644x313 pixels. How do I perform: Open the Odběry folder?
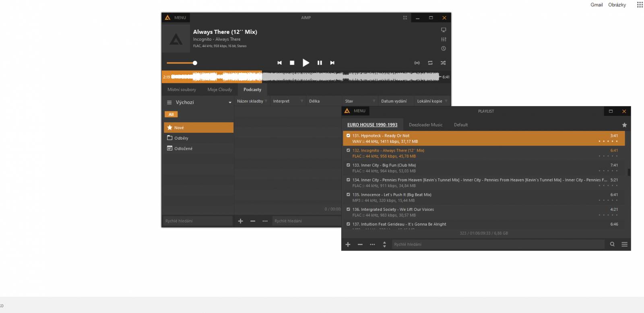[x=199, y=138]
